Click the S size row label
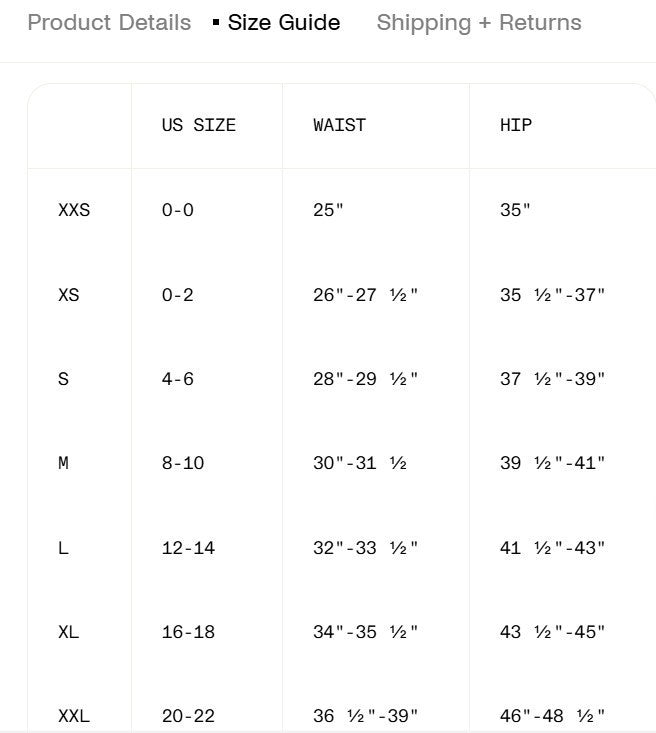 [64, 379]
